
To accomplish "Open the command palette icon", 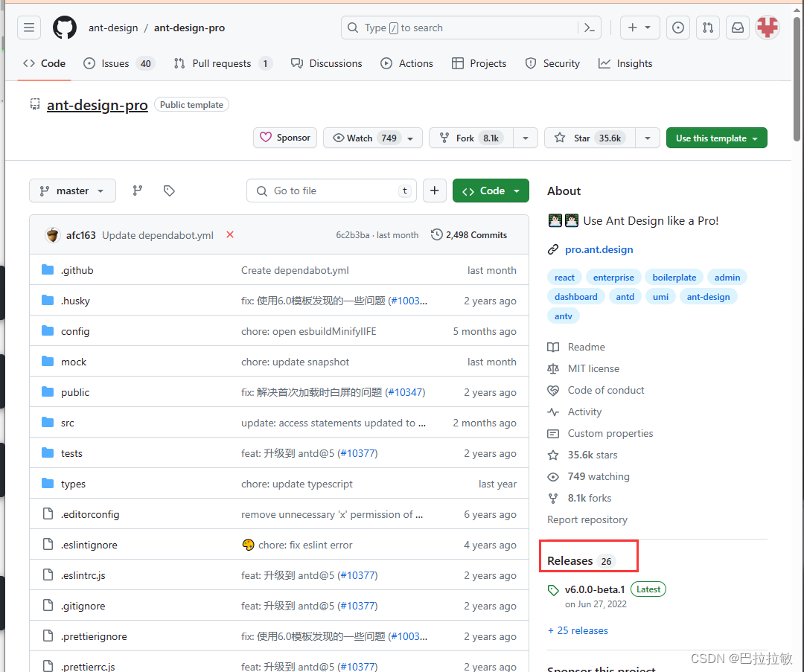I will click(590, 28).
